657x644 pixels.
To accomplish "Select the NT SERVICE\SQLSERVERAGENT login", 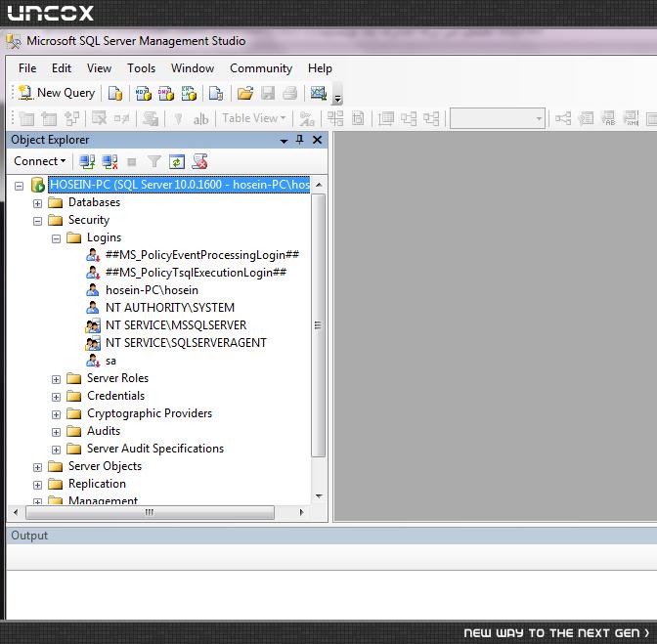I will pyautogui.click(x=186, y=343).
